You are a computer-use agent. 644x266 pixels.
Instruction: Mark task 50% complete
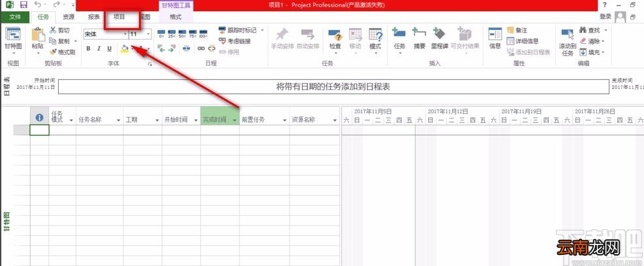click(x=181, y=33)
